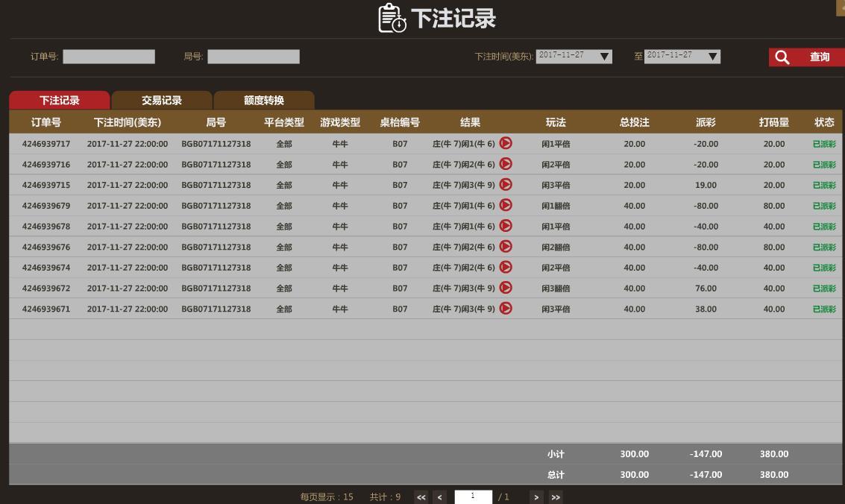Play replay for order 4246939678

click(506, 226)
